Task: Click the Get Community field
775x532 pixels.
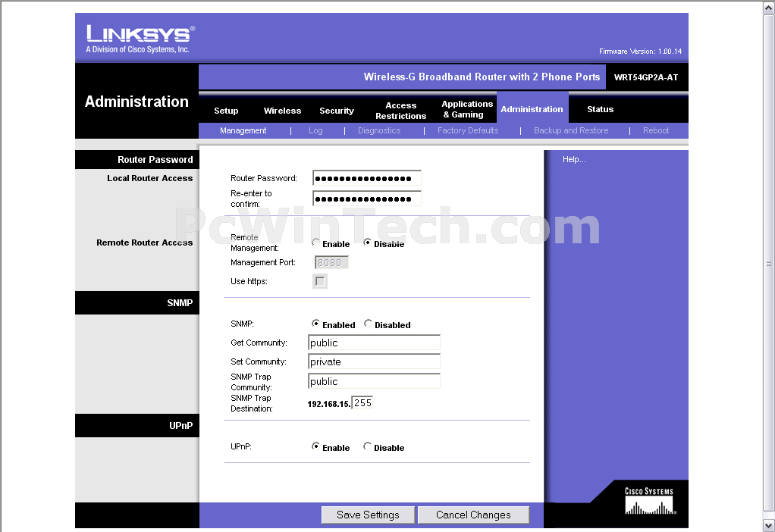Action: [x=374, y=343]
